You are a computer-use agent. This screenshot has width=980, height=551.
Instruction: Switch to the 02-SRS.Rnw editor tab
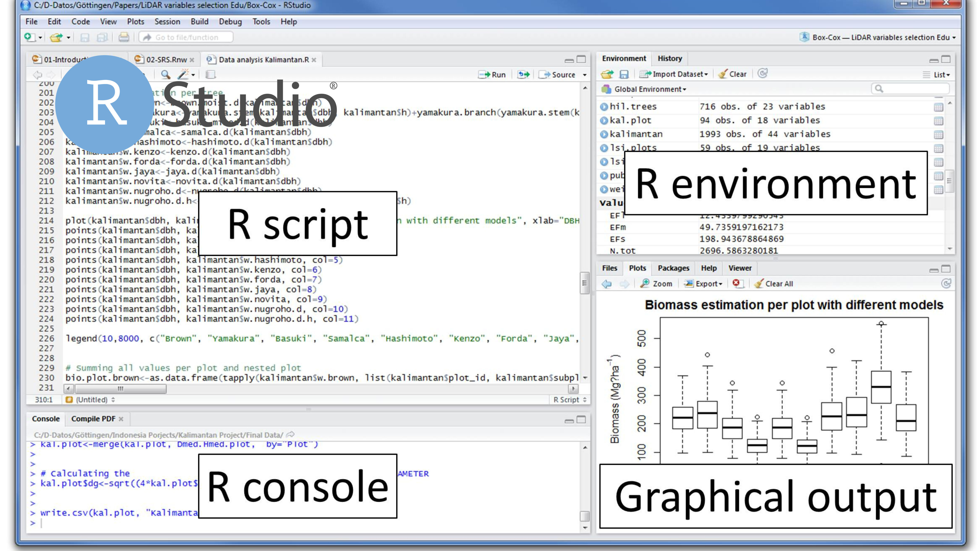(x=166, y=60)
